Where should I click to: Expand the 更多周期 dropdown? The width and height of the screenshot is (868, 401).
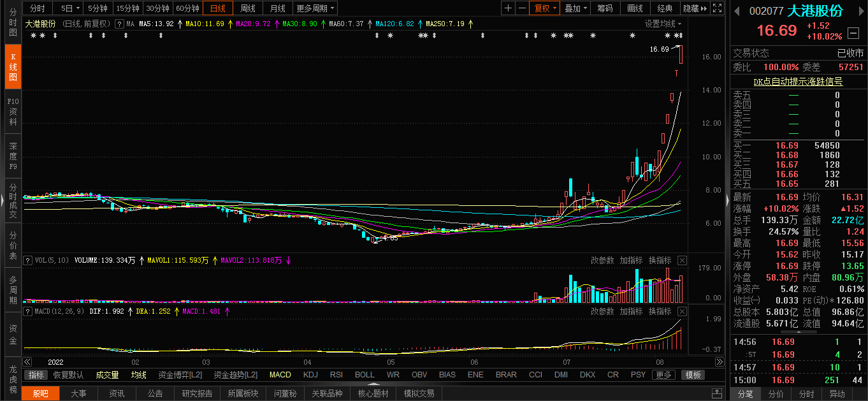315,8
